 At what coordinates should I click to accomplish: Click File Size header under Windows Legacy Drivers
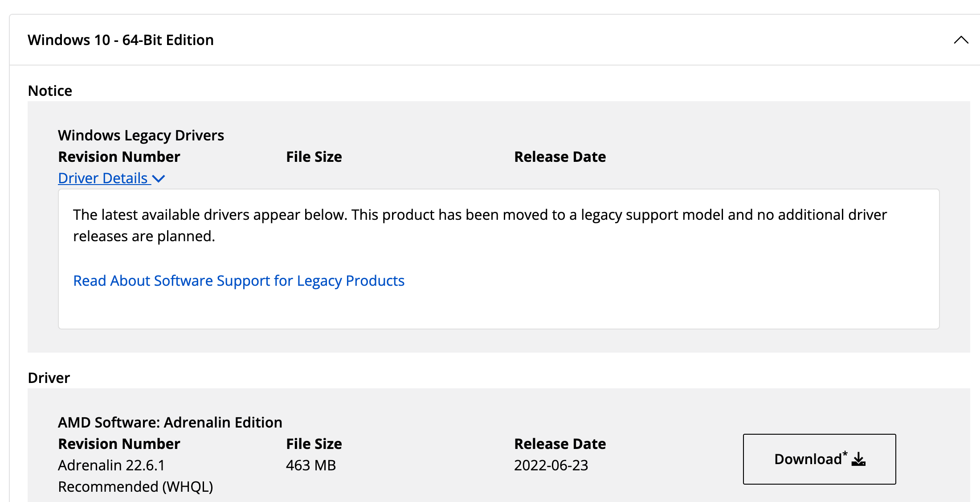(x=314, y=157)
